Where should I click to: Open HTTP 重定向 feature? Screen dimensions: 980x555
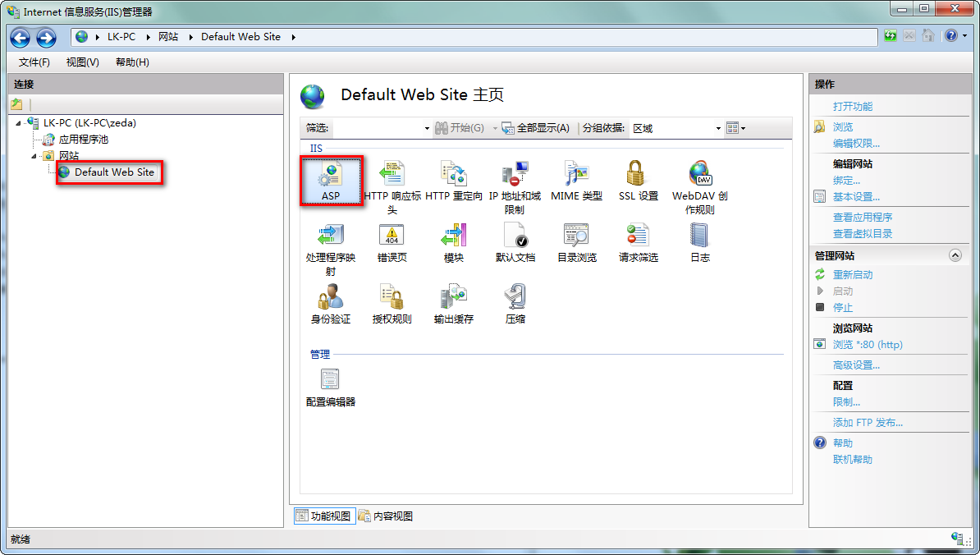coord(454,181)
